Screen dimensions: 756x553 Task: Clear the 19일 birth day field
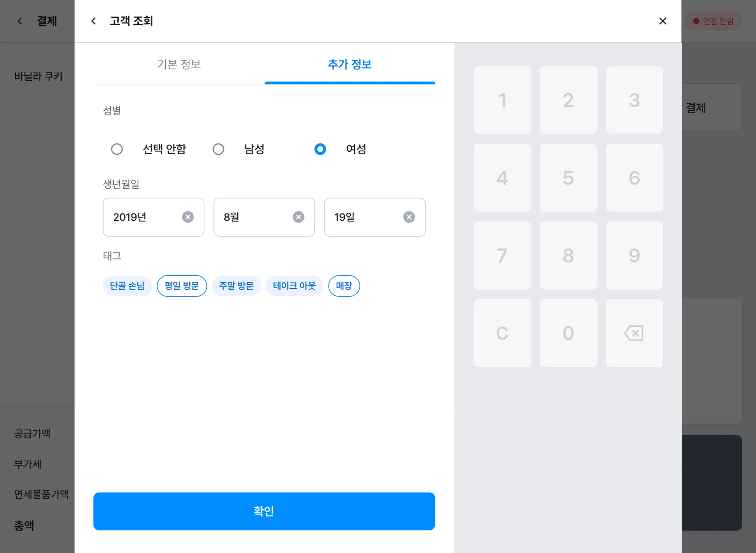pos(409,217)
